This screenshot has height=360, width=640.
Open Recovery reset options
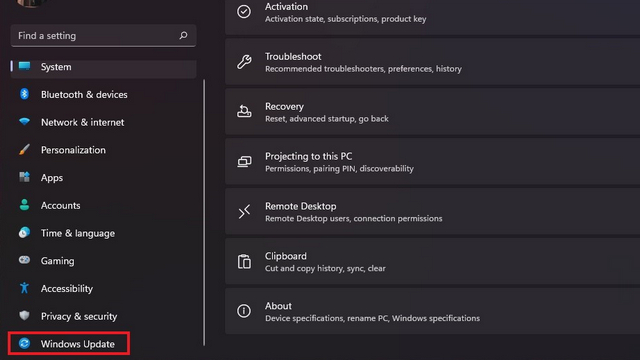point(432,112)
